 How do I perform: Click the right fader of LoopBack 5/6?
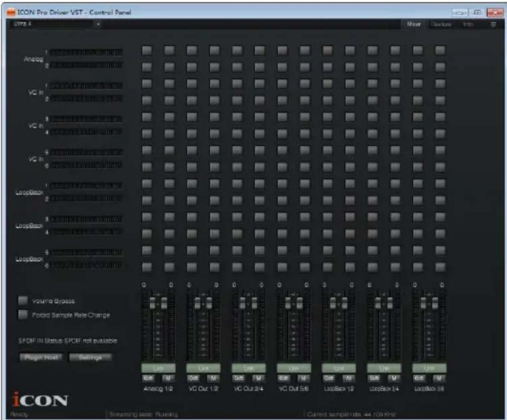pyautogui.click(x=435, y=303)
